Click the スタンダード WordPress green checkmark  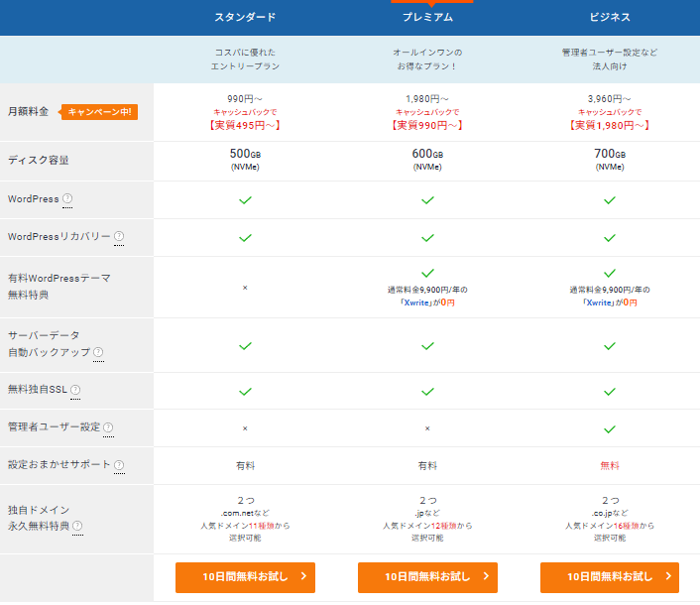click(245, 199)
